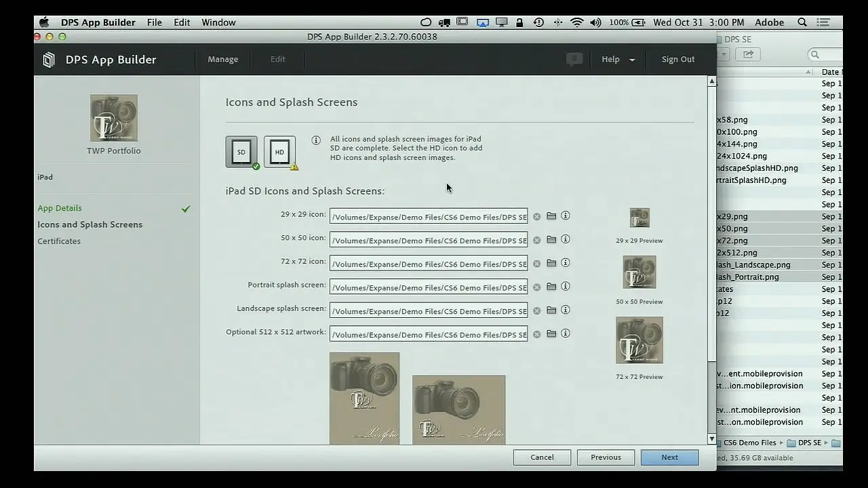Click the Sign Out link
The image size is (868, 488).
(678, 60)
